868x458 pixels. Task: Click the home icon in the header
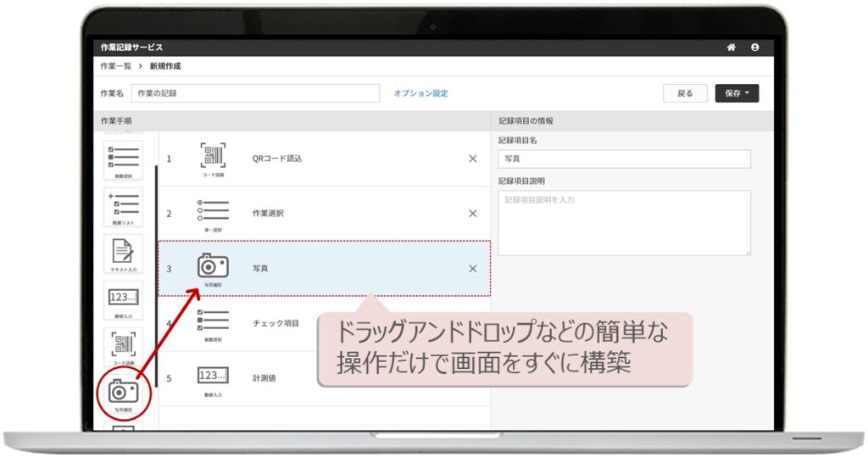pos(731,47)
